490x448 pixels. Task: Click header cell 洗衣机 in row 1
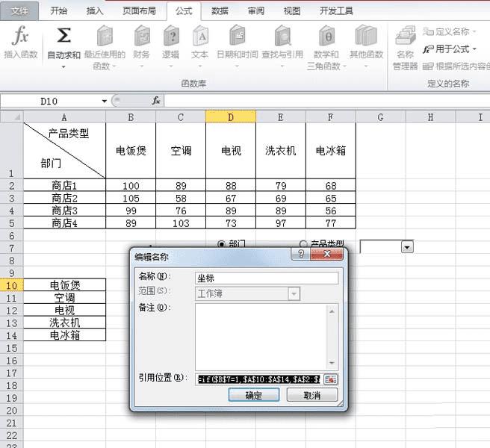pyautogui.click(x=281, y=151)
